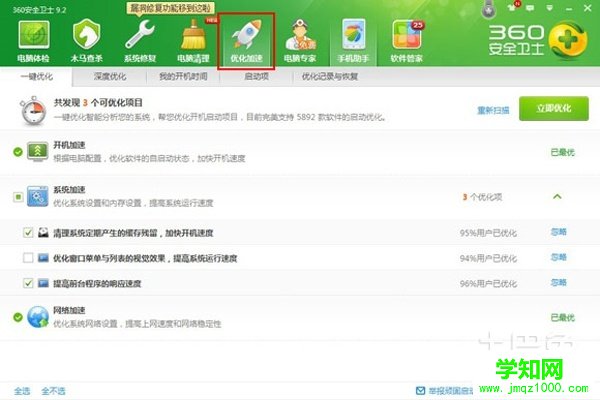Open the feedback speech bubble icon
600x400 pixels.
[530, 8]
